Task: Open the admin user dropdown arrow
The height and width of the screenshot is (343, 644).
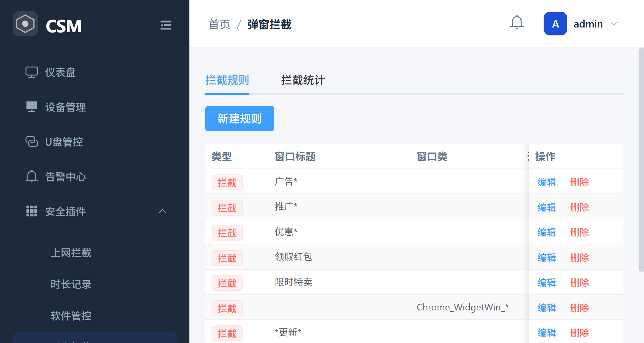Action: pyautogui.click(x=614, y=24)
